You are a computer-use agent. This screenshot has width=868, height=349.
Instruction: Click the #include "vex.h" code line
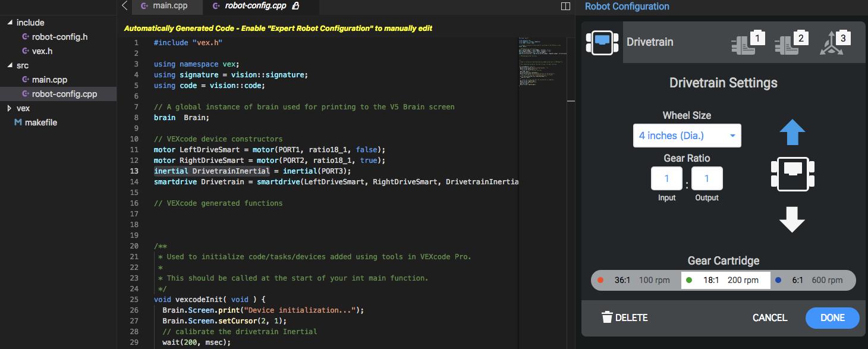tap(188, 43)
